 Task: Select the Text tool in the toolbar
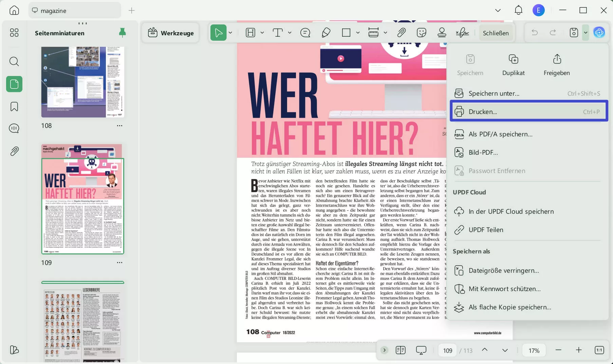pos(278,33)
